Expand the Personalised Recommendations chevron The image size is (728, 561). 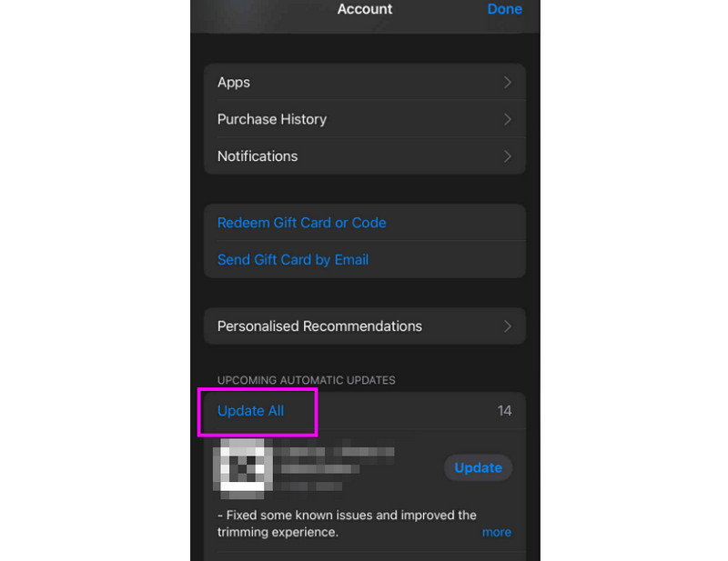508,326
